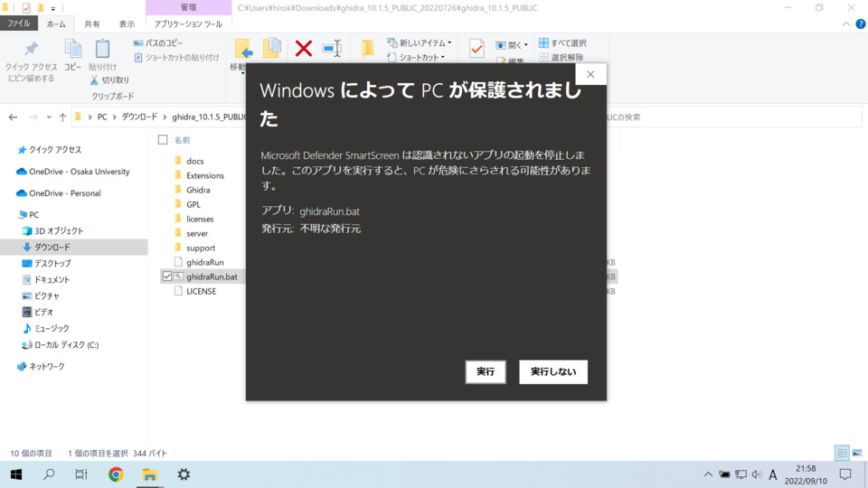
Task: Open Chrome from the taskbar
Action: pyautogui.click(x=116, y=474)
